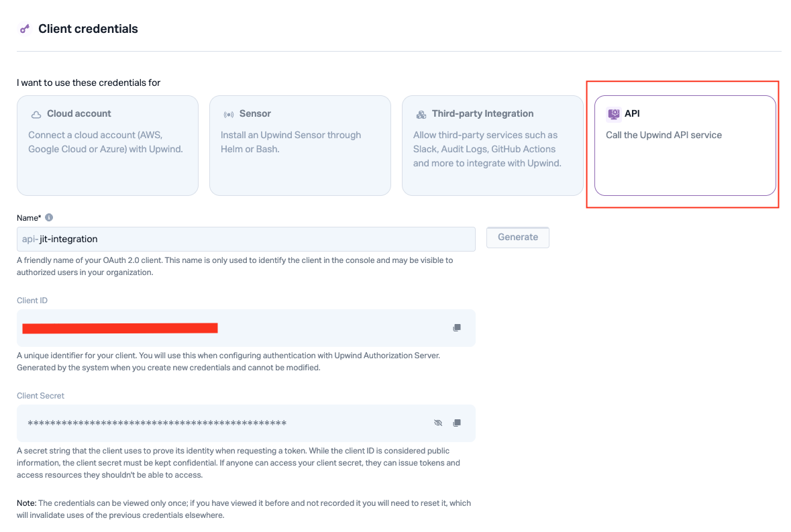Click the Generate button
This screenshot has width=791, height=532.
pos(517,237)
